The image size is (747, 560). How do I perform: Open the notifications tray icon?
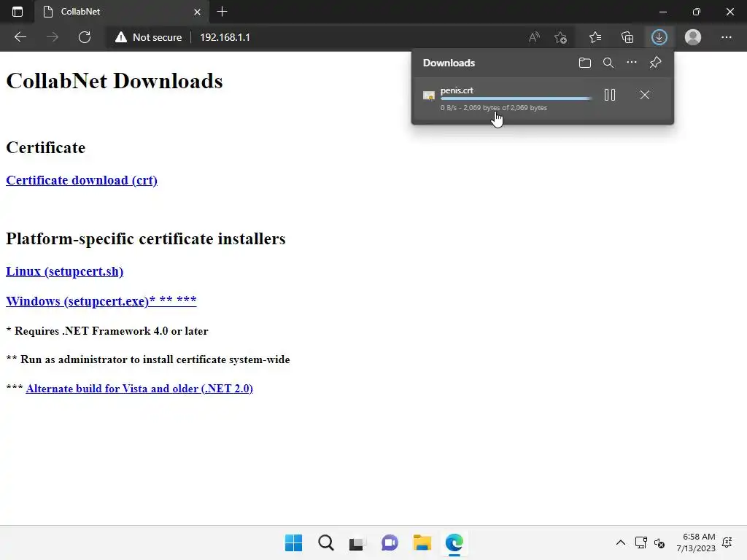(x=727, y=542)
